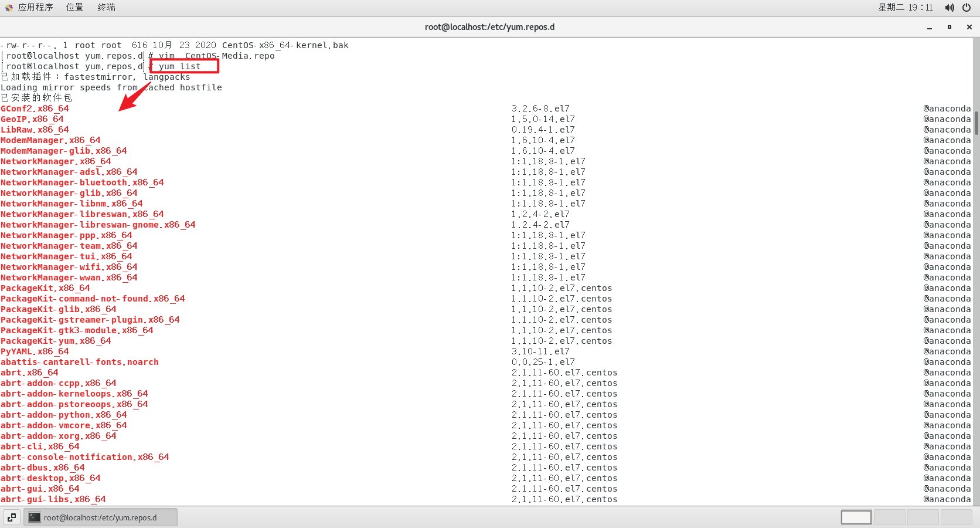Click the abrt-addon-vmcore.x86_64 entry

pos(64,425)
